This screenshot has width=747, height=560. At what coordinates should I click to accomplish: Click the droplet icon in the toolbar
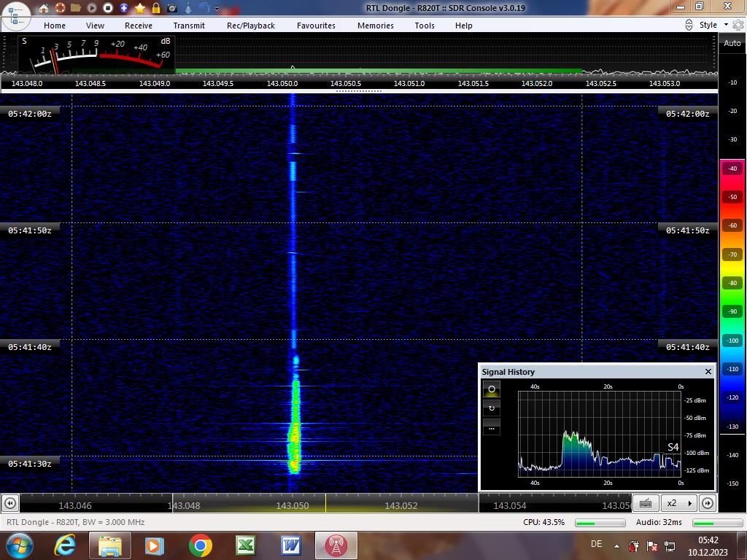click(x=188, y=8)
